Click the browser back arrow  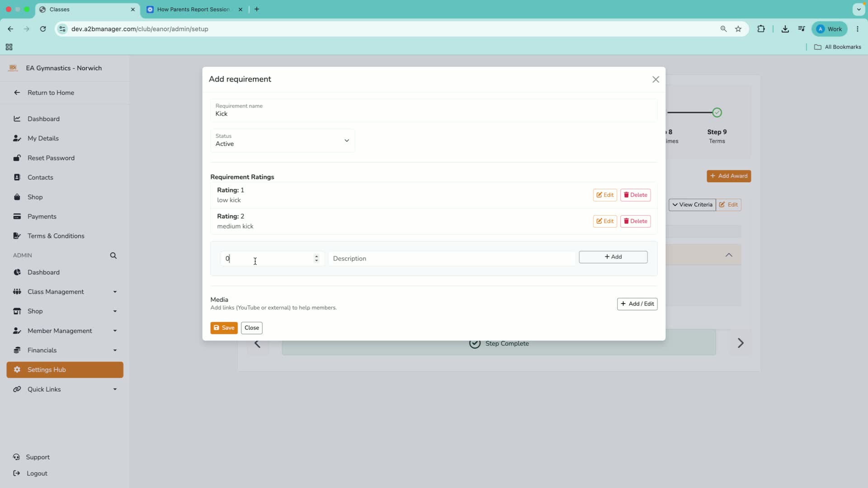10,29
